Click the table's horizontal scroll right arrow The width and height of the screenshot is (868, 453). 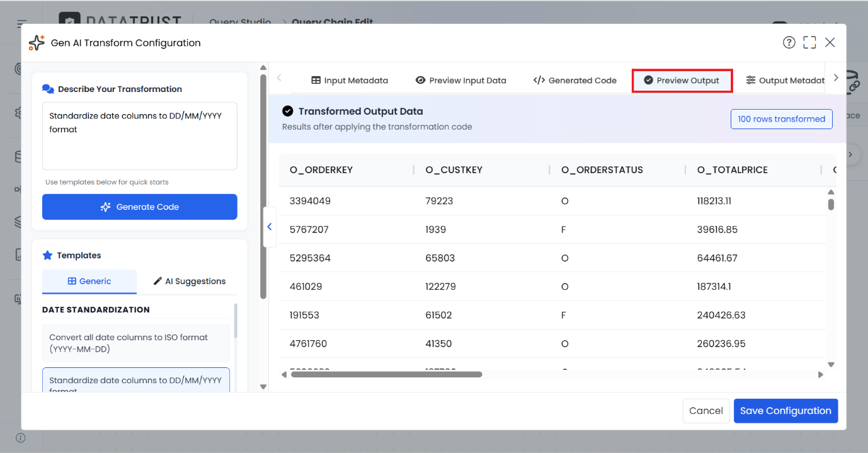[x=820, y=374]
